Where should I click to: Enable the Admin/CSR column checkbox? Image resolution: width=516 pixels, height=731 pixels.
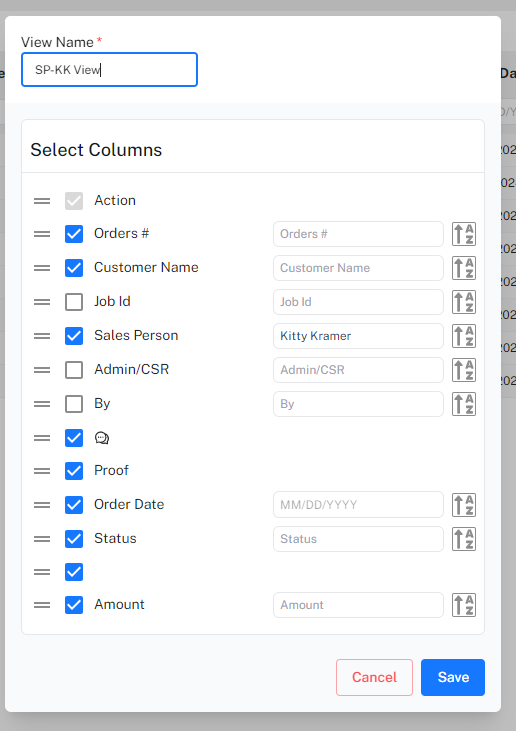click(74, 370)
